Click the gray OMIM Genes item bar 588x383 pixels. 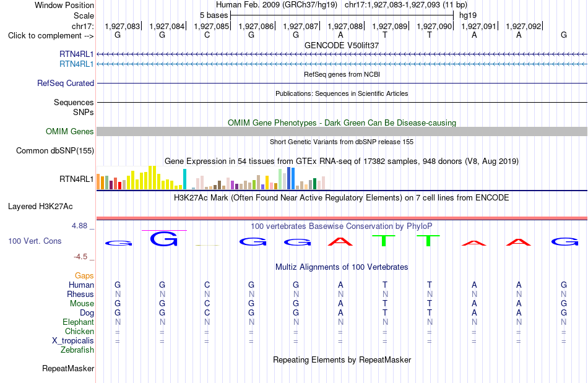click(342, 131)
